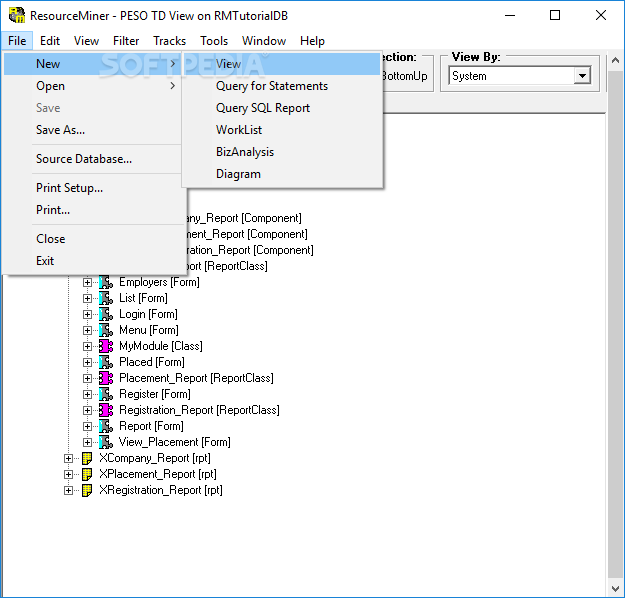Open the Help menu
625x598 pixels.
(x=312, y=41)
